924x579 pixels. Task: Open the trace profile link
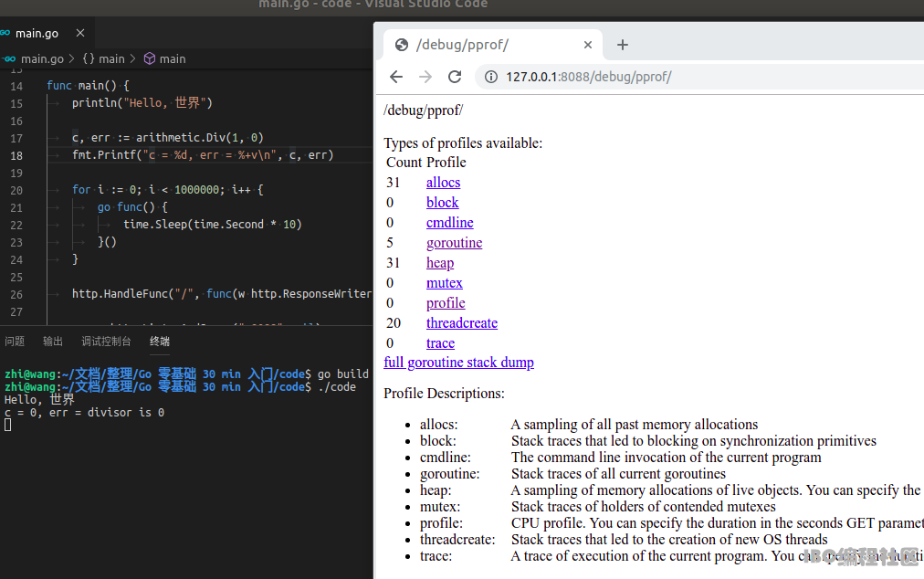(441, 342)
